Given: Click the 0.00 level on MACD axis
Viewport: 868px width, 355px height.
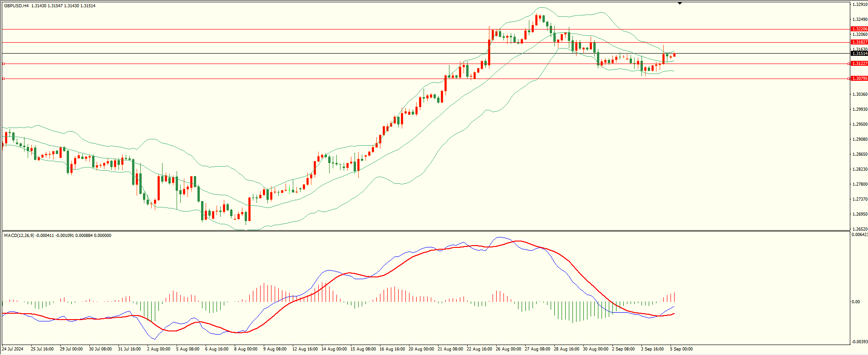Looking at the screenshot, I should (x=855, y=302).
